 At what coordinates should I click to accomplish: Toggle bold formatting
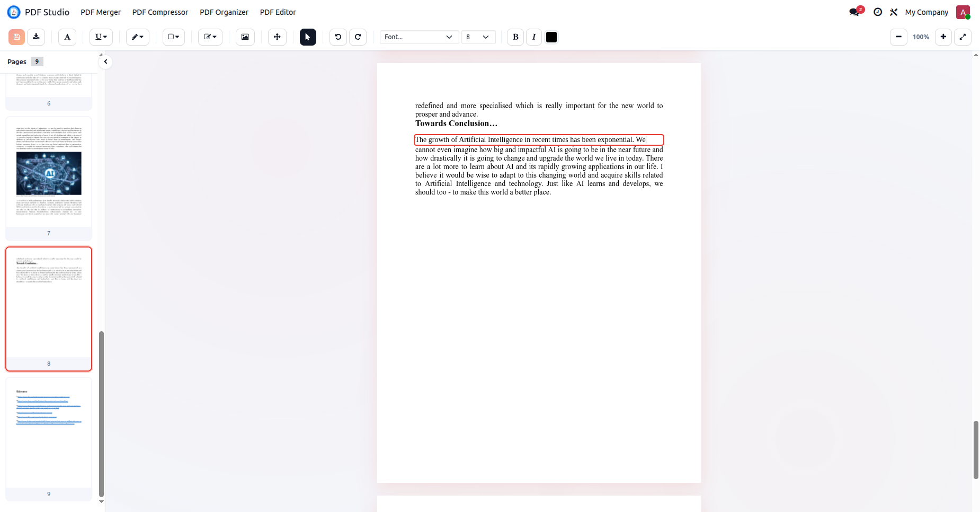click(x=515, y=37)
